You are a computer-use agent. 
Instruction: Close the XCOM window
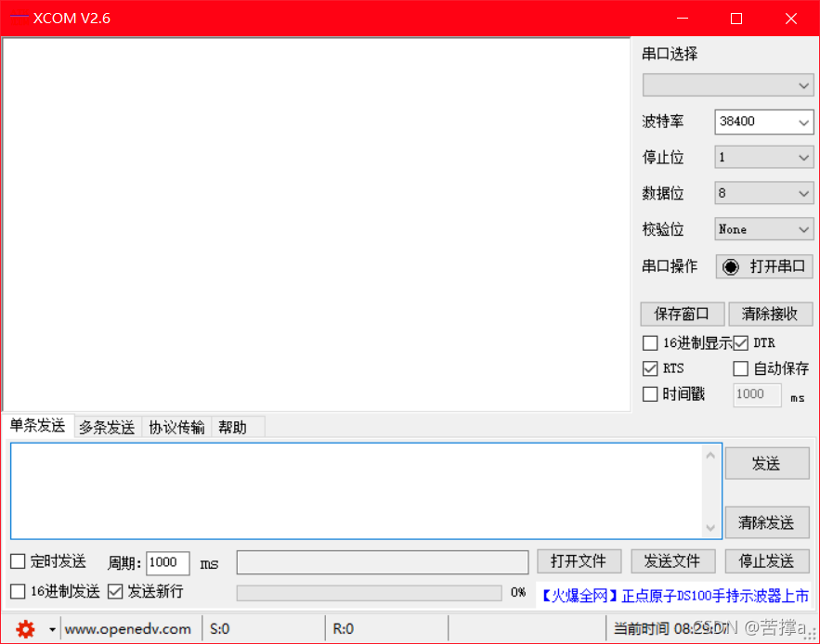pos(790,19)
